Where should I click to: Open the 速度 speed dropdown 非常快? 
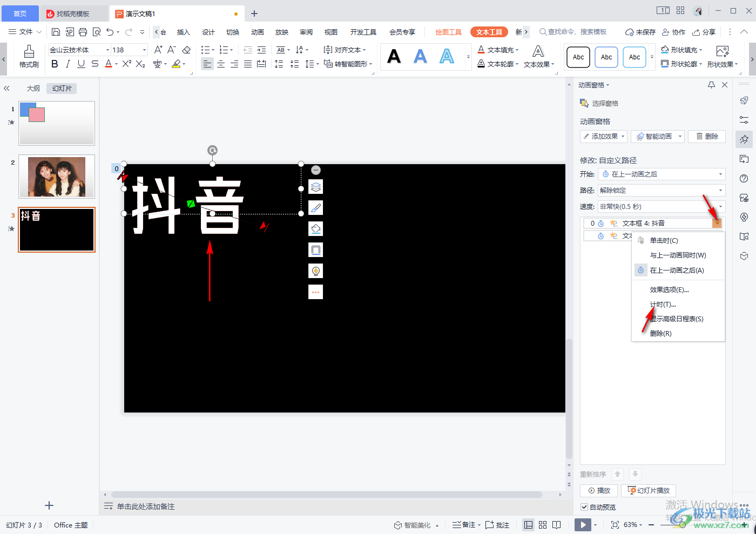[x=661, y=207]
